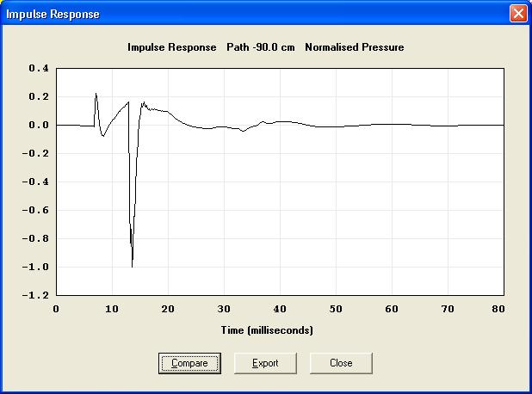
Task: Click the -0.6 value on the vertical axis
Action: (x=35, y=210)
